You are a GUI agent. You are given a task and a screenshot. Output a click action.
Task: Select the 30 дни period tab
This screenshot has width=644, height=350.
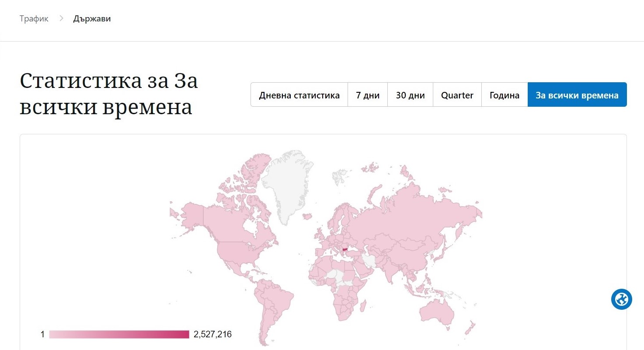click(x=410, y=95)
